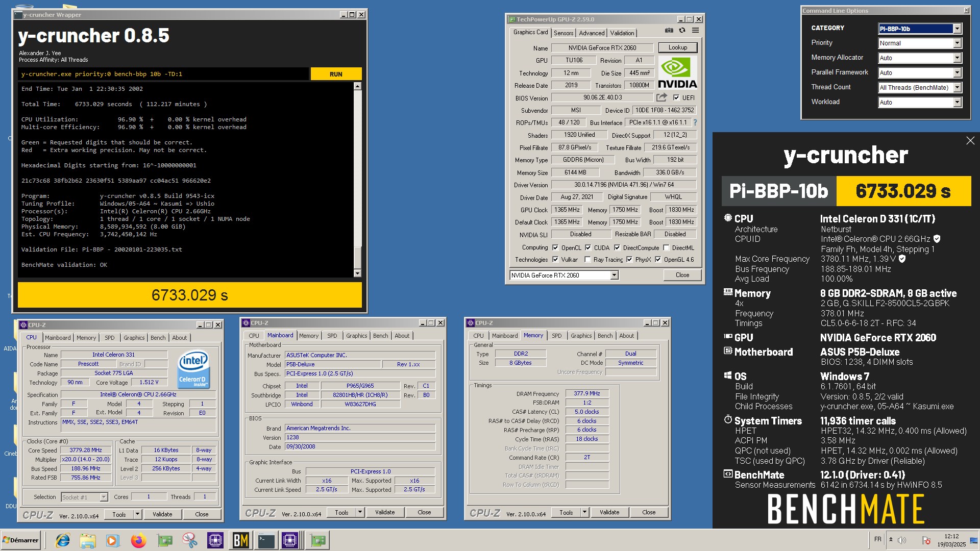Toggle the CUDA checkbox
The height and width of the screenshot is (551, 980).
(588, 247)
